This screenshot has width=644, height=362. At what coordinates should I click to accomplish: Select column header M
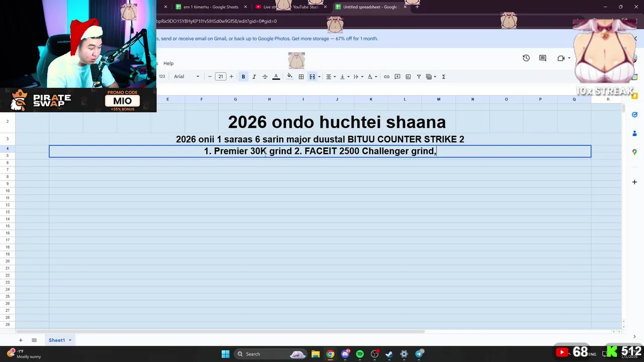(439, 100)
